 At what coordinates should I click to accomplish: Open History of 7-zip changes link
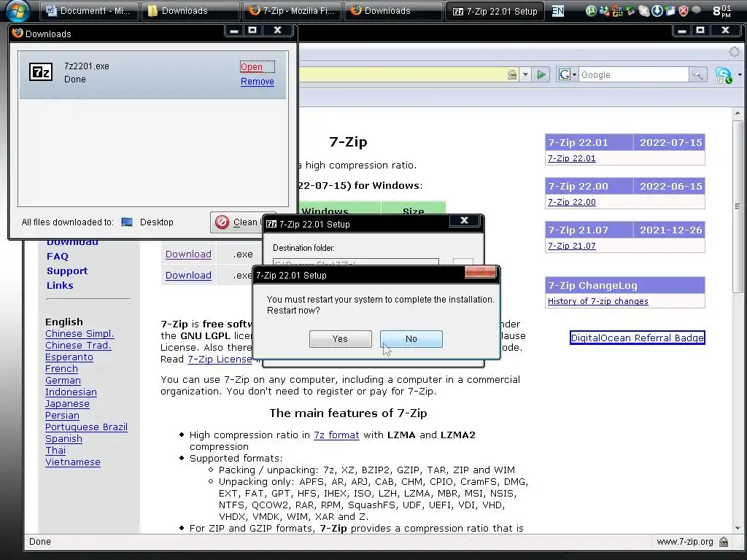click(x=598, y=301)
